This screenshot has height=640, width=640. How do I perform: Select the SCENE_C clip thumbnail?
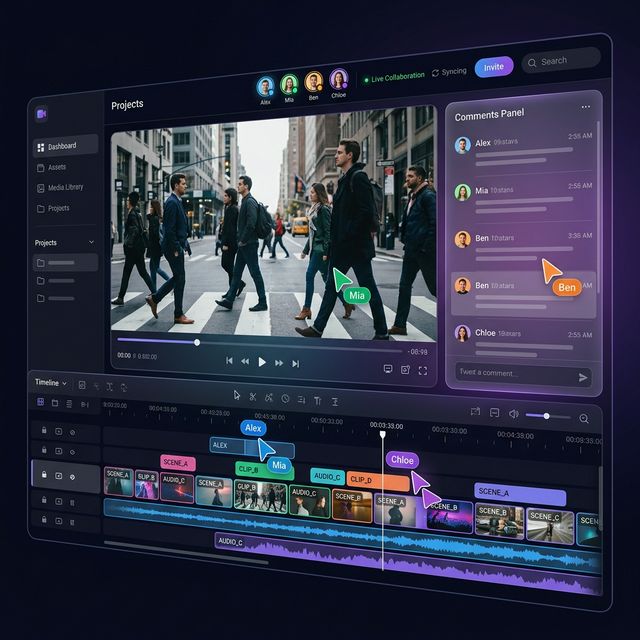pos(550,527)
